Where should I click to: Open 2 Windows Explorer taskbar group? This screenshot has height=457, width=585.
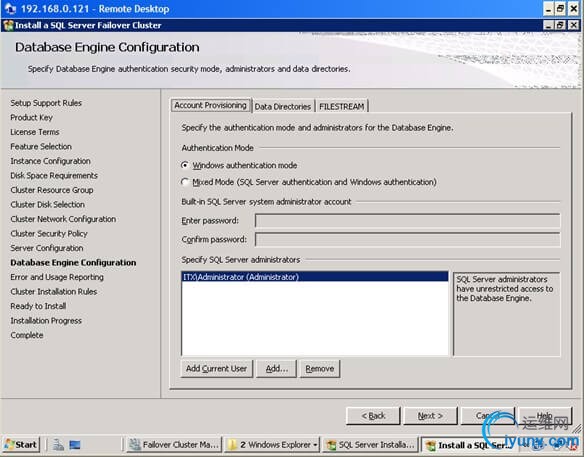272,445
